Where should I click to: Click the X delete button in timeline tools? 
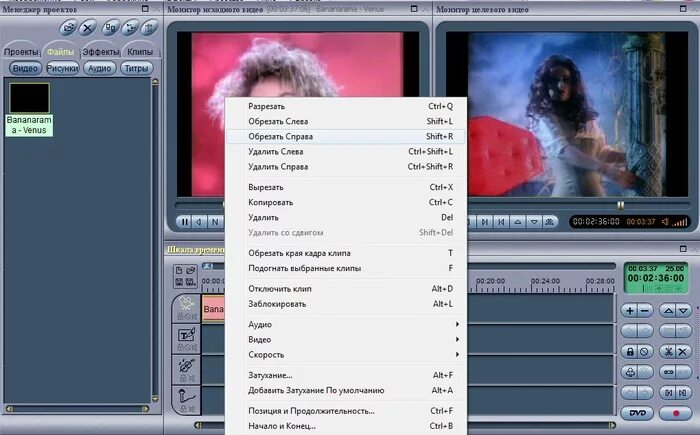683,351
